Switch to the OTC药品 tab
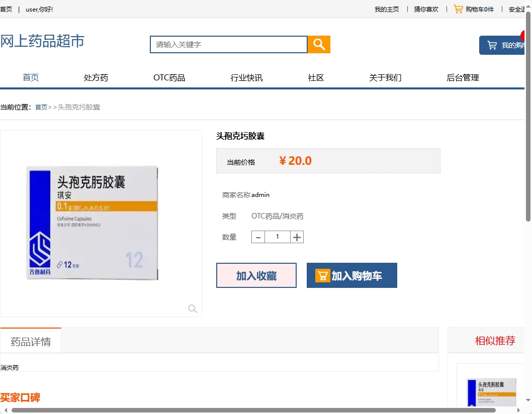Screen dimensions: 532x414 (169, 77)
